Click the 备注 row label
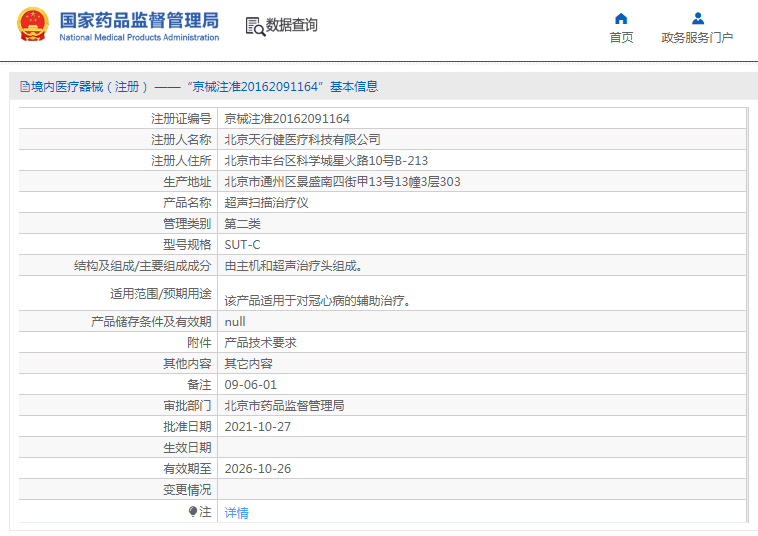 pyautogui.click(x=200, y=385)
